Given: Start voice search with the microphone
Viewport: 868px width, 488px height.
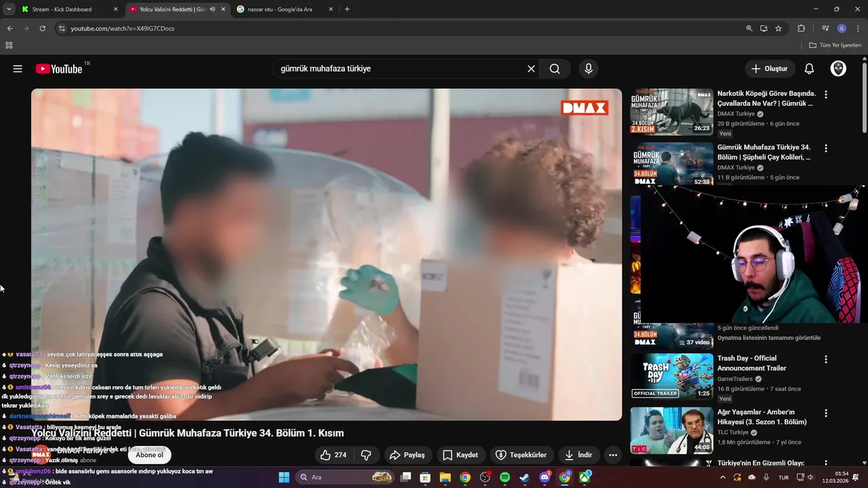Looking at the screenshot, I should click(588, 68).
